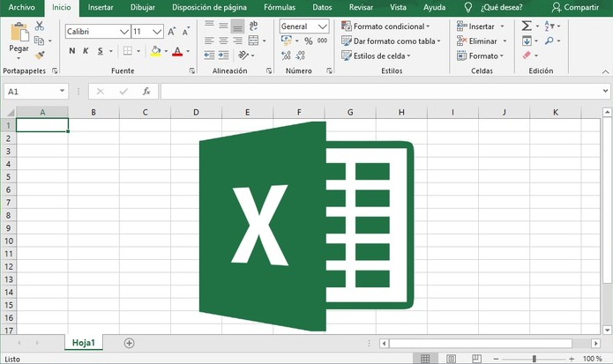Click the Autosuma sigma icon
This screenshot has height=364, width=613.
527,26
